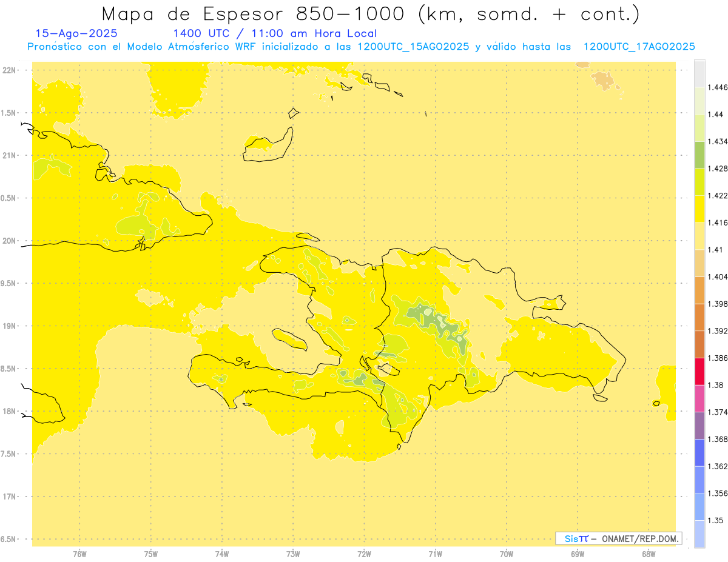Viewport: 728px width, 562px height.
Task: Click the legend value 1.35
Action: click(x=716, y=520)
